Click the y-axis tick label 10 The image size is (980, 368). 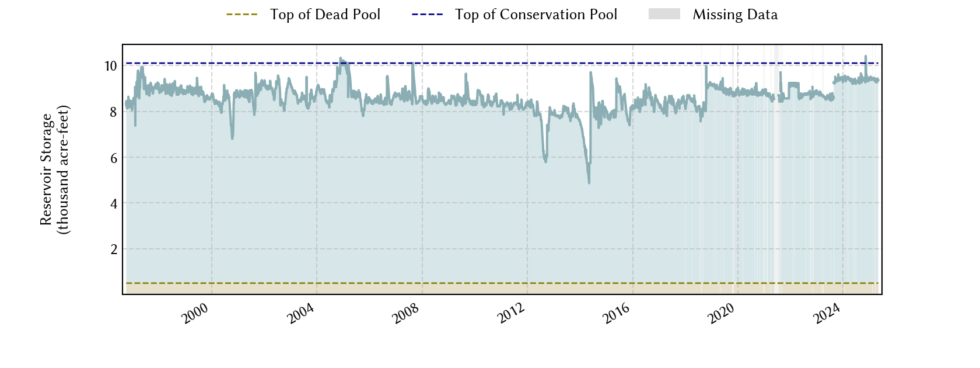click(111, 66)
